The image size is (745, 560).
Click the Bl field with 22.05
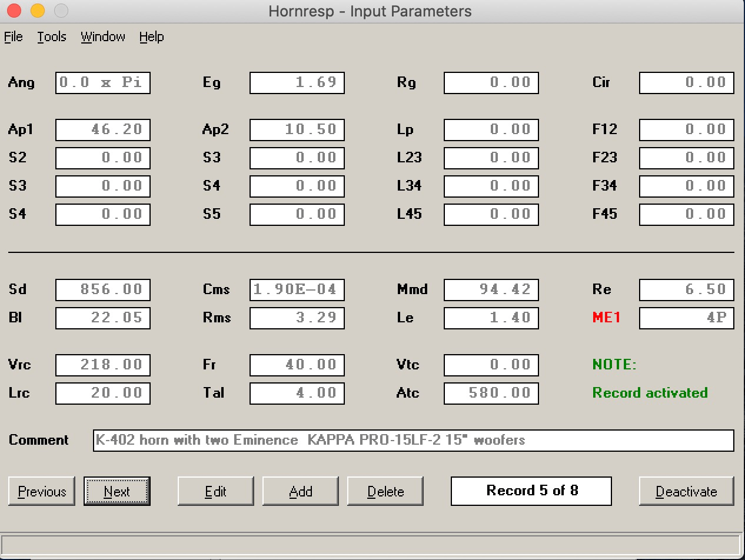[x=103, y=318]
